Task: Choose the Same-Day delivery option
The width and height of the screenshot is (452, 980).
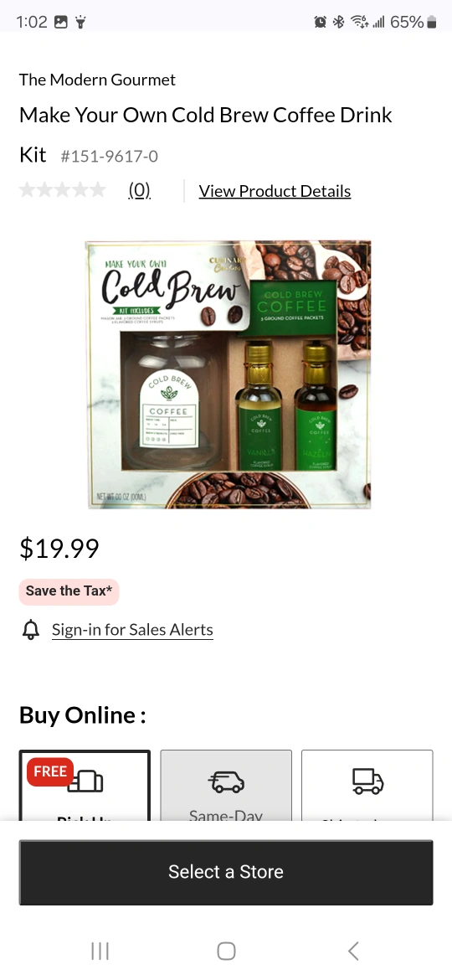Action: (226, 786)
